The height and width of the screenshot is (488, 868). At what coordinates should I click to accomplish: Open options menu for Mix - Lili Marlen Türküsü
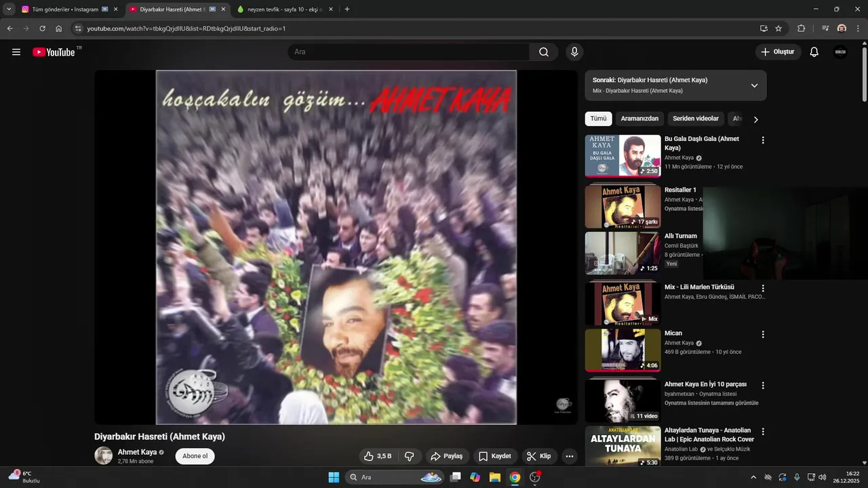coord(763,288)
